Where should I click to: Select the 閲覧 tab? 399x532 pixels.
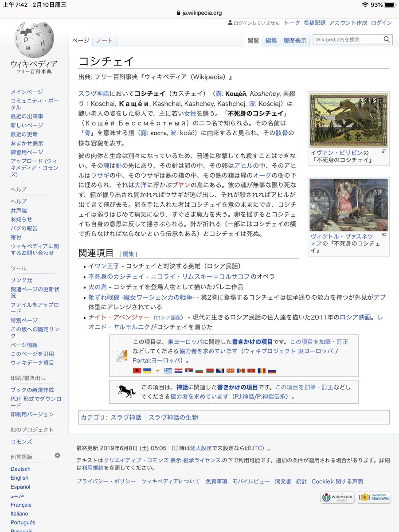(253, 40)
